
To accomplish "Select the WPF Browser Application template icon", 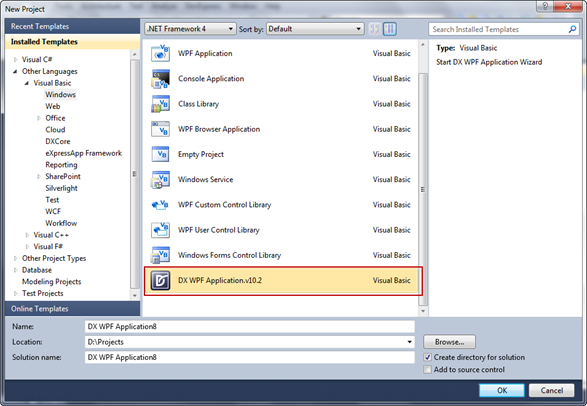I will click(160, 129).
